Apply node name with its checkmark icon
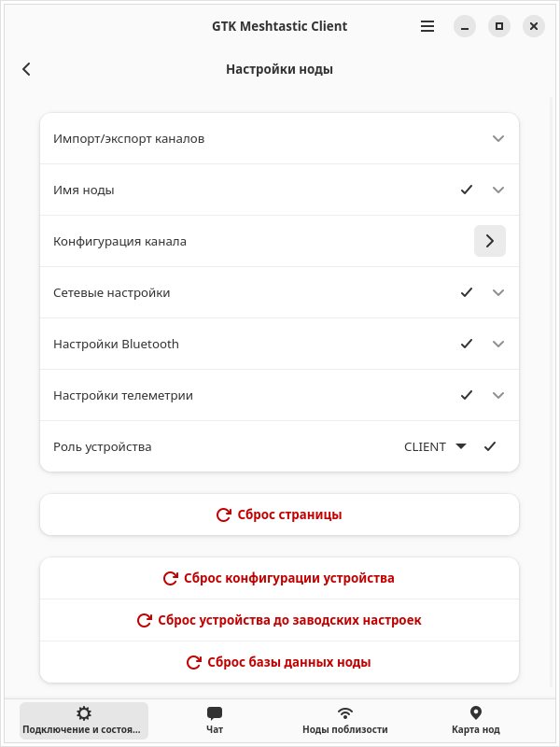Screen dimensions: 560x747 (467, 190)
